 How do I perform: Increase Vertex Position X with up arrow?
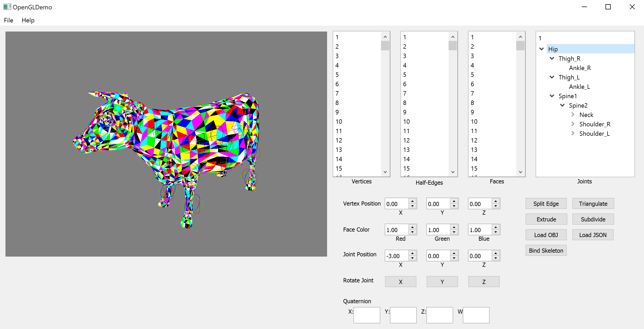coord(412,201)
